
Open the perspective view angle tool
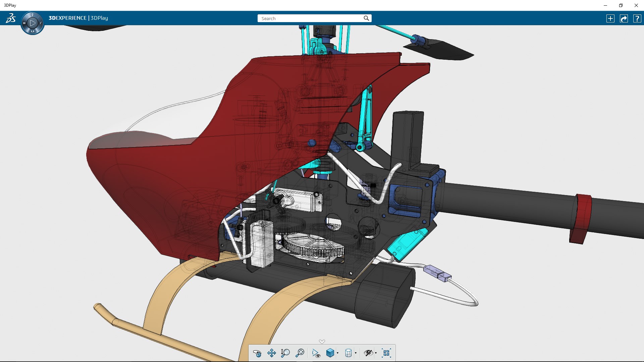point(316,353)
